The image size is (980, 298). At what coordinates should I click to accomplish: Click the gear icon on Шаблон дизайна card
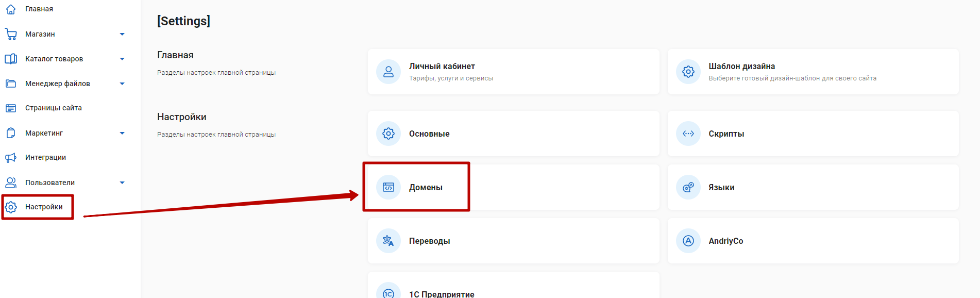point(688,72)
